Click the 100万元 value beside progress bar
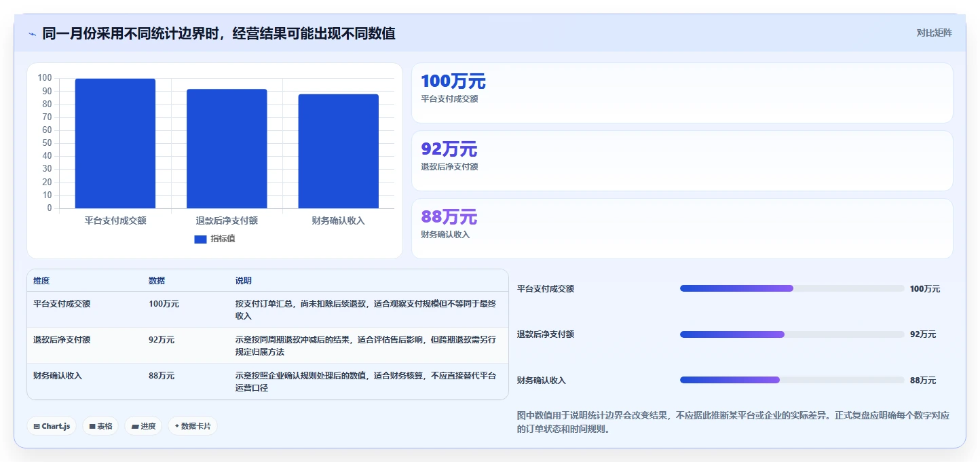The image size is (980, 462). 925,289
